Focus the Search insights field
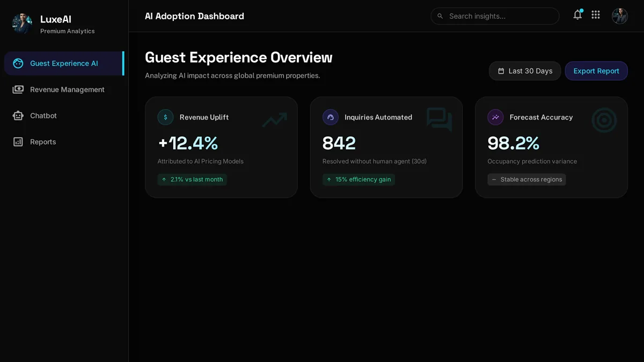 coord(495,16)
